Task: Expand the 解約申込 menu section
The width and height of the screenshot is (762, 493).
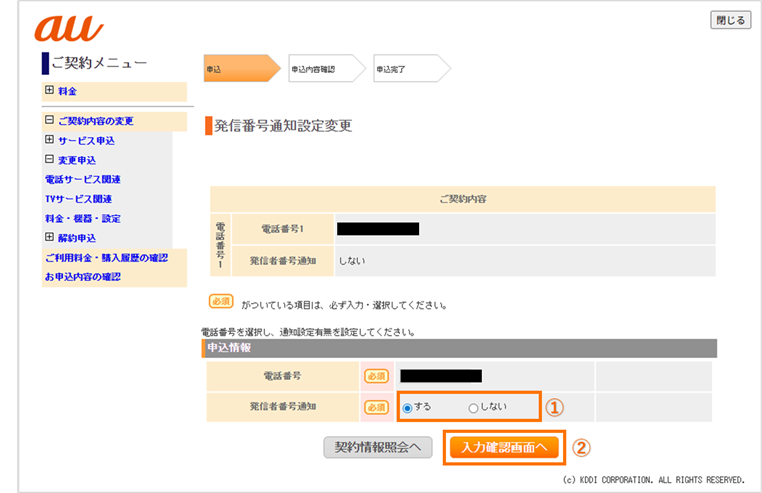Action: pyautogui.click(x=49, y=238)
